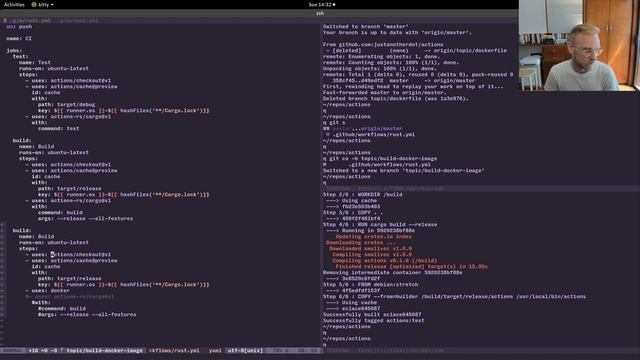640x360 pixels.
Task: Click the 'git s' command line
Action: click(334, 122)
